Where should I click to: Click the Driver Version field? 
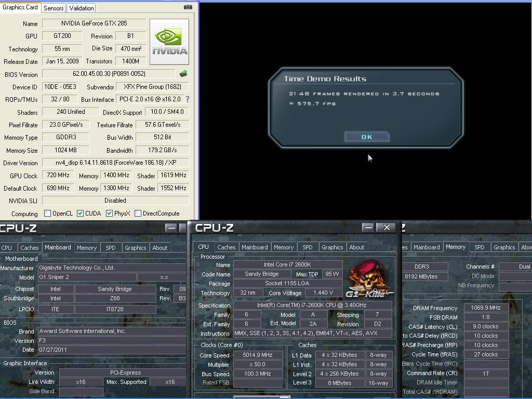click(115, 163)
